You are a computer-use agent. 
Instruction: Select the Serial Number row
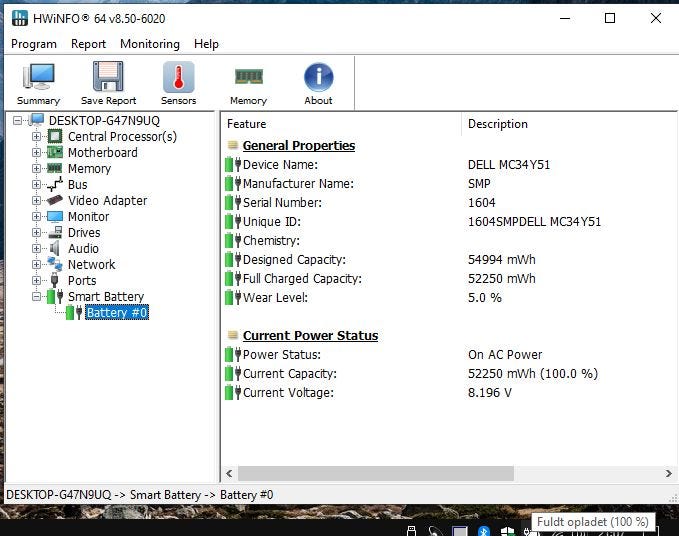449,203
